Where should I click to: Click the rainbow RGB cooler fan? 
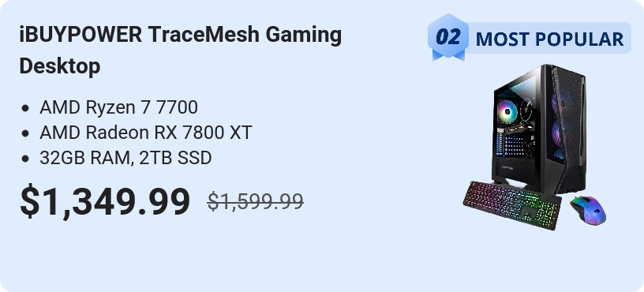507,110
